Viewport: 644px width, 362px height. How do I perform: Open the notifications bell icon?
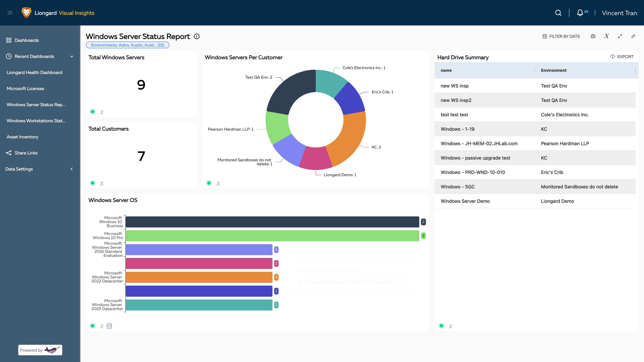[x=580, y=13]
